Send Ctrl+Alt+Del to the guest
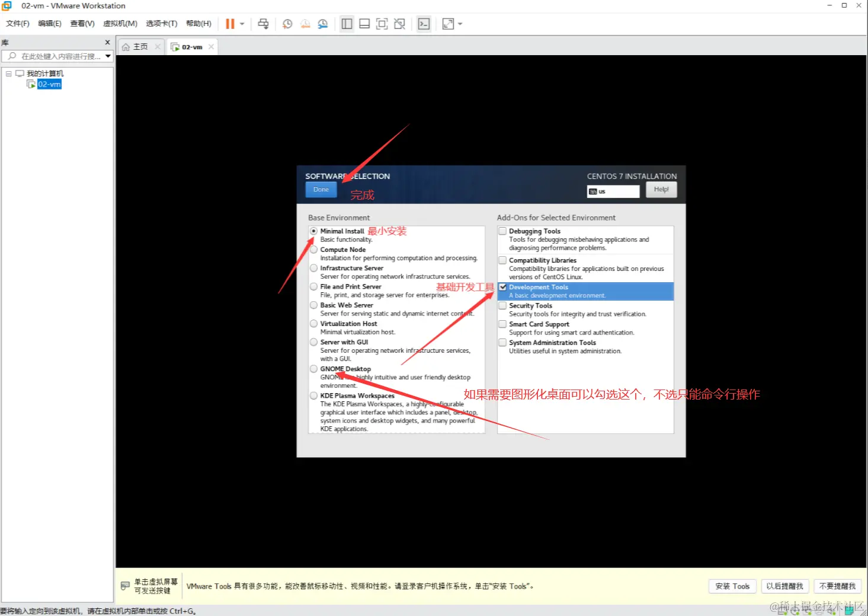This screenshot has height=616, width=868. (x=263, y=24)
